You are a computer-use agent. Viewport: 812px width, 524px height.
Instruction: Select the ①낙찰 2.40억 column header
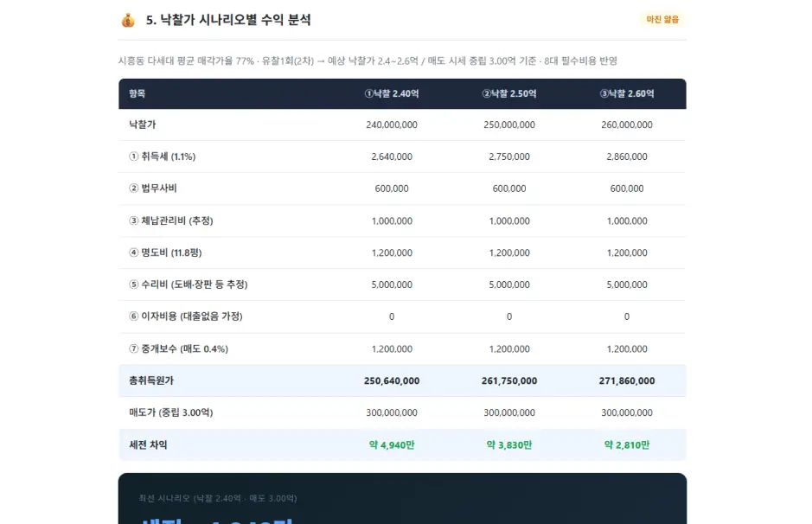click(392, 93)
